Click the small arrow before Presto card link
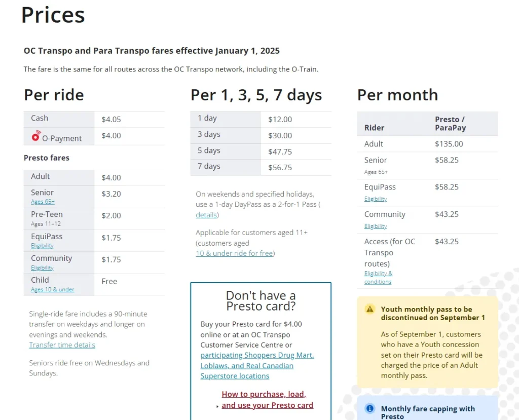Image resolution: width=519 pixels, height=420 pixels. 217,406
